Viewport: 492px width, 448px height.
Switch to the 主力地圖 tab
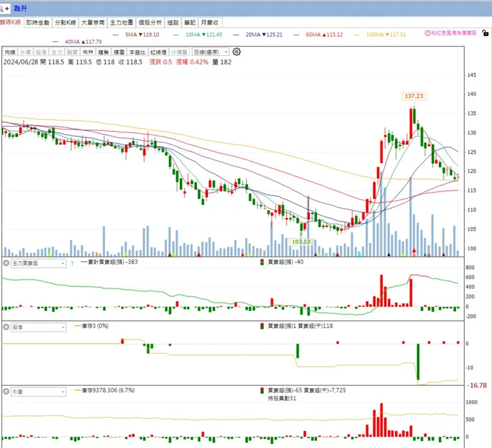122,23
